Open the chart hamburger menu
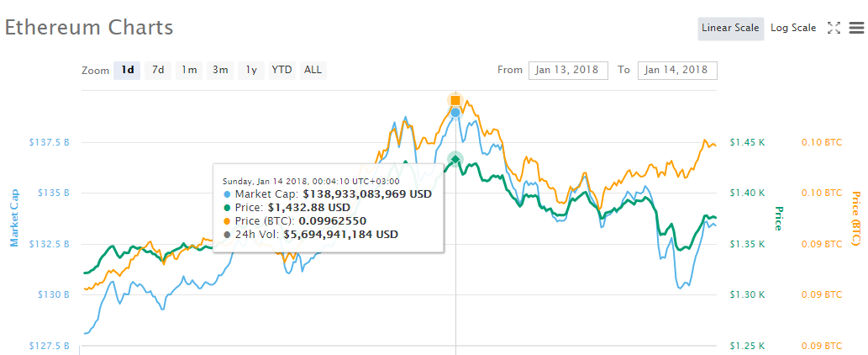The height and width of the screenshot is (355, 868). tap(856, 28)
